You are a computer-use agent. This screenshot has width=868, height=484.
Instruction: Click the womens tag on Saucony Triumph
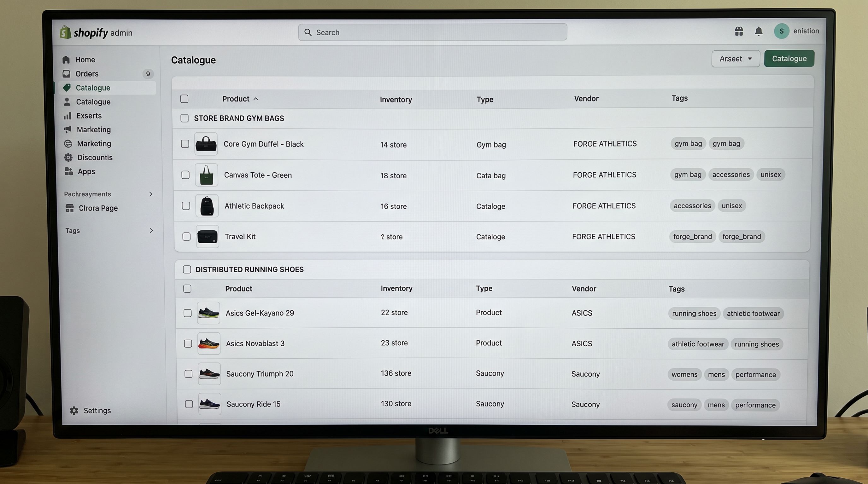click(x=684, y=375)
